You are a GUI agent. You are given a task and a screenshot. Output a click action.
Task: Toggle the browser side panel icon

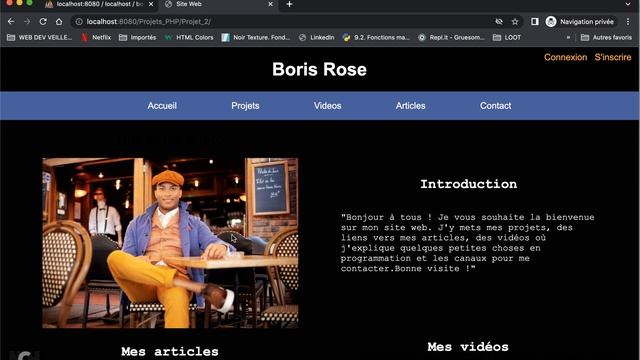(535, 22)
